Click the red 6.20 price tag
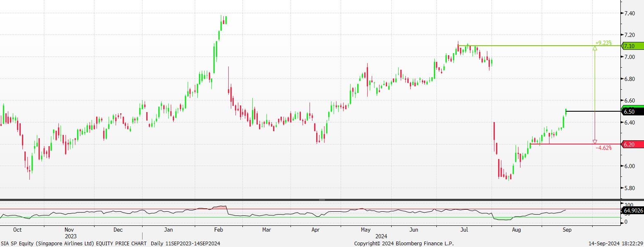 click(x=632, y=144)
